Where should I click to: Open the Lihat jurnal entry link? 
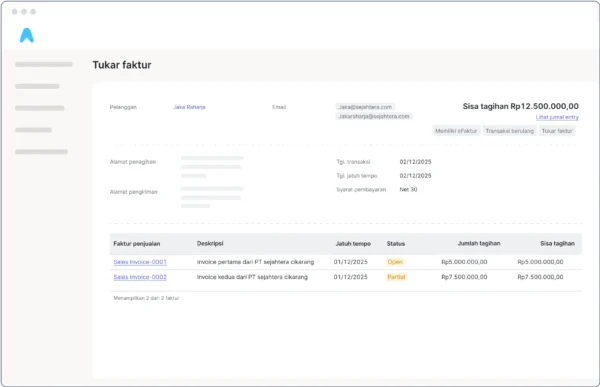pyautogui.click(x=557, y=117)
